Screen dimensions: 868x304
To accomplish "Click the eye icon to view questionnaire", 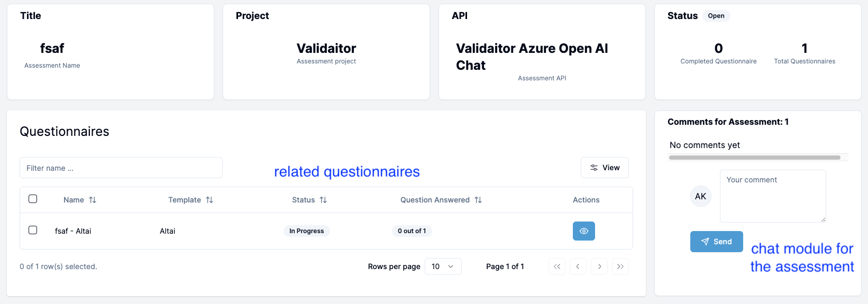I will pyautogui.click(x=583, y=231).
